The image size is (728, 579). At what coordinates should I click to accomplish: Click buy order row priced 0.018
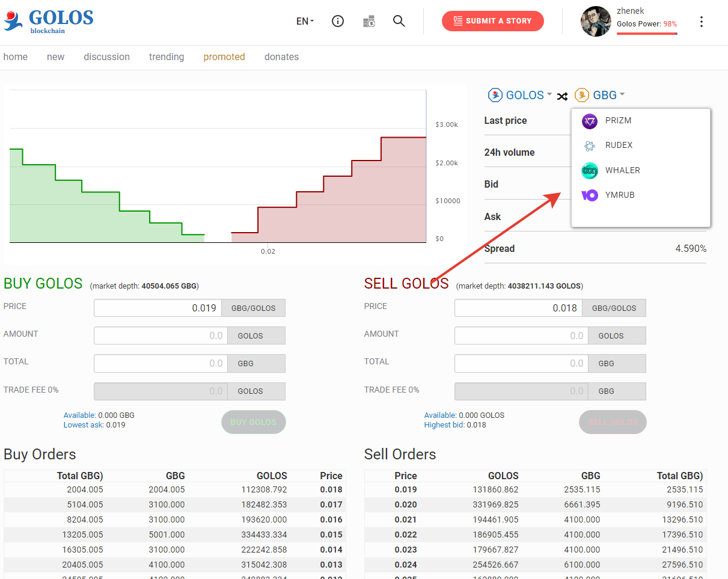[x=174, y=489]
